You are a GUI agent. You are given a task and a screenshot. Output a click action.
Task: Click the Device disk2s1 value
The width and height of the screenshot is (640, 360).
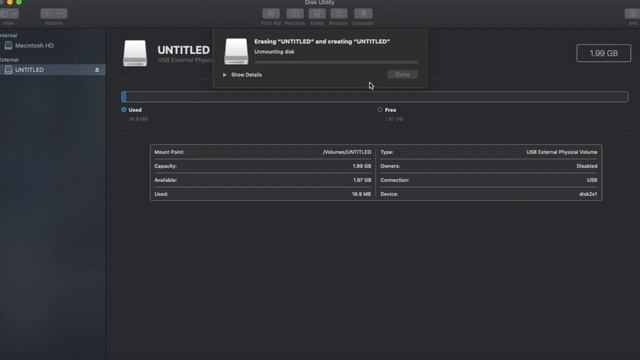point(588,194)
